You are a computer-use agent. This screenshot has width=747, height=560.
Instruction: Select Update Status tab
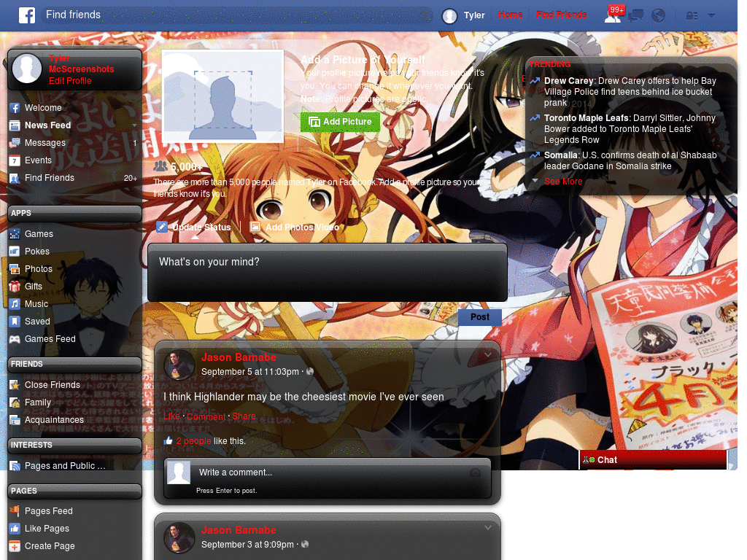click(x=194, y=227)
